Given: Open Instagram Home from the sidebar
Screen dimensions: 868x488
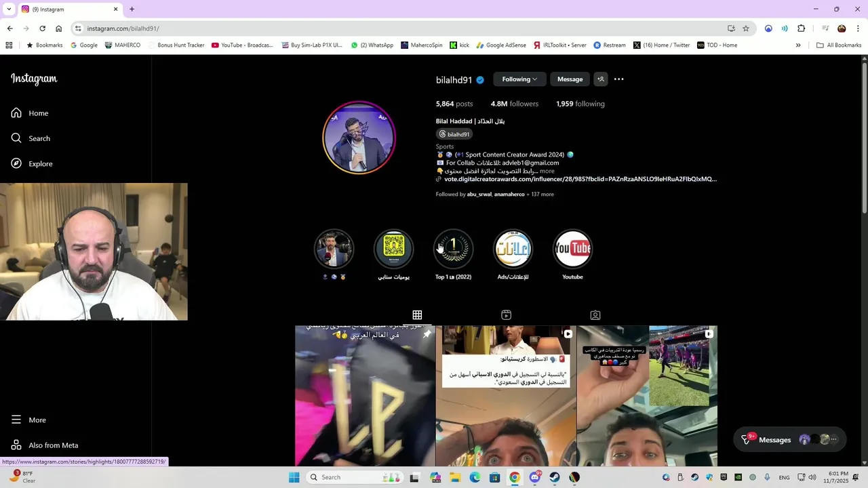Looking at the screenshot, I should (31, 113).
